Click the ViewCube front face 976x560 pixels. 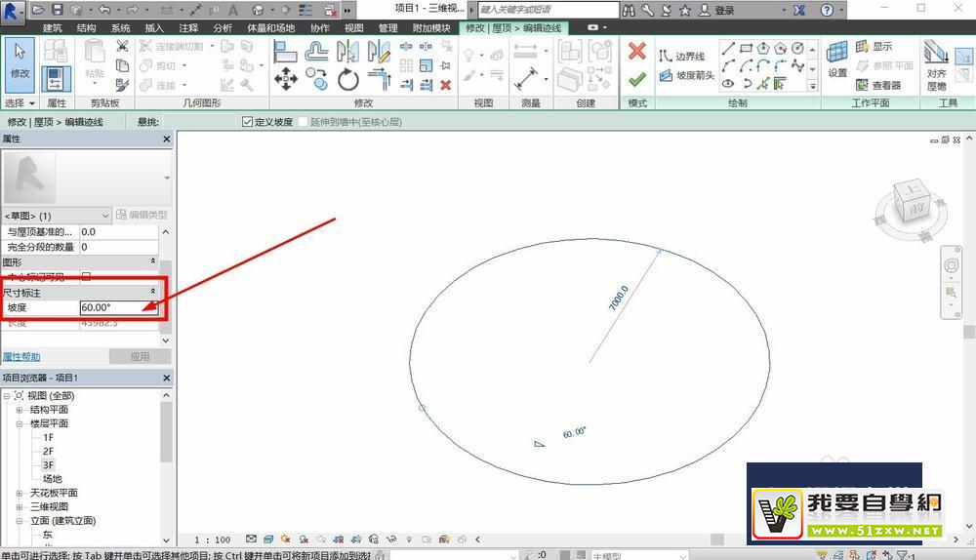pyautogui.click(x=916, y=211)
